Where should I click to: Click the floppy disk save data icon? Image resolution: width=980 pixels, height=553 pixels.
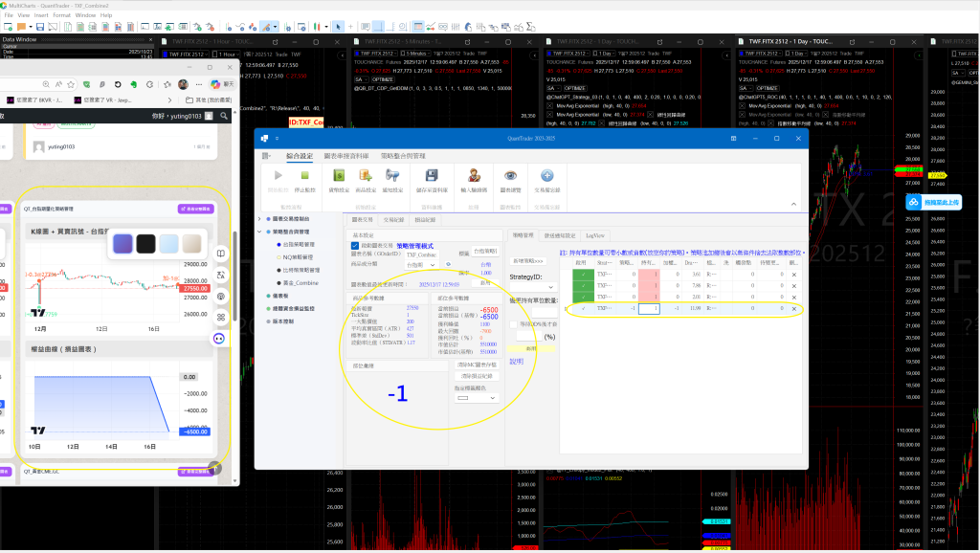click(432, 176)
